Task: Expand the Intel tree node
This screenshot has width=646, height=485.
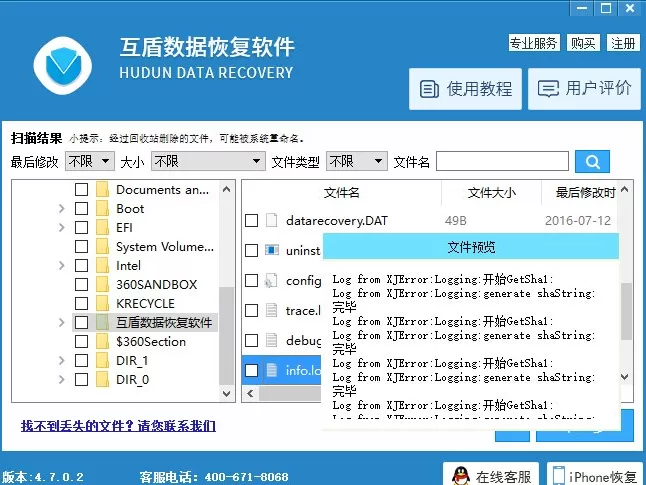Action: tap(61, 265)
